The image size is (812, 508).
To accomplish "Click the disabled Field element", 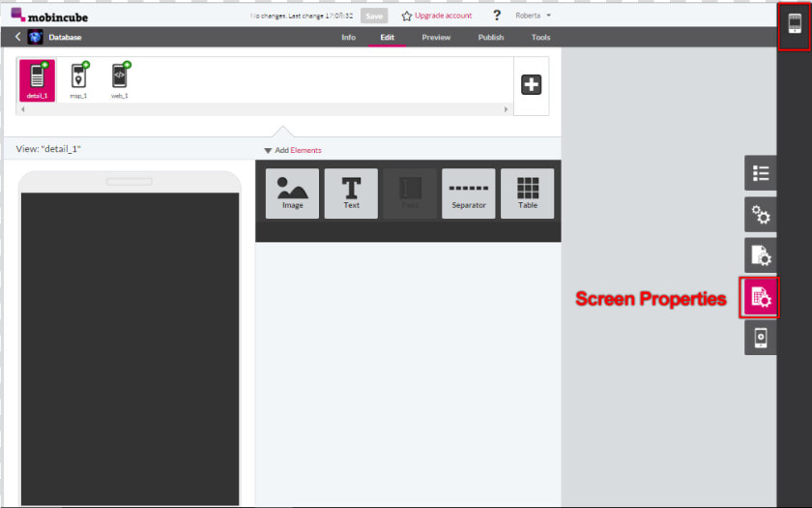I will 410,194.
